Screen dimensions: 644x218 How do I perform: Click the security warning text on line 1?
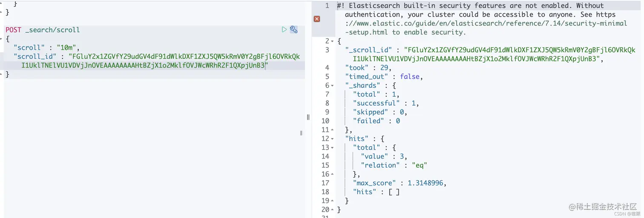482,19
